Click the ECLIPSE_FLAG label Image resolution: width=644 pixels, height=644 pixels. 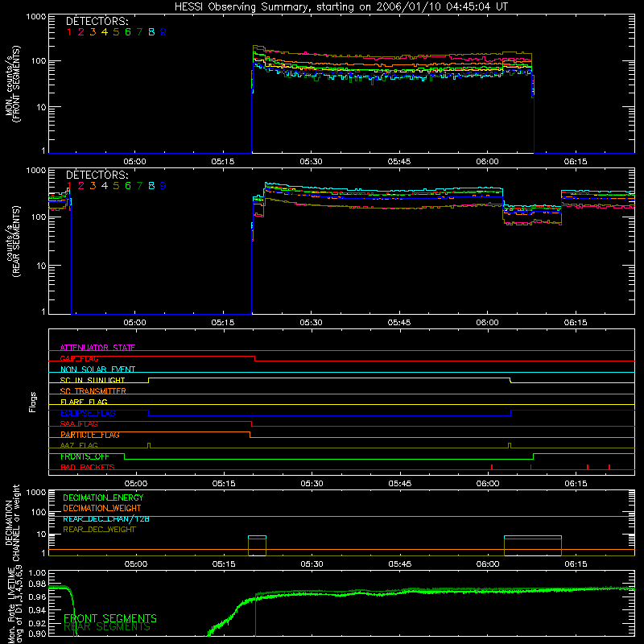coord(88,413)
